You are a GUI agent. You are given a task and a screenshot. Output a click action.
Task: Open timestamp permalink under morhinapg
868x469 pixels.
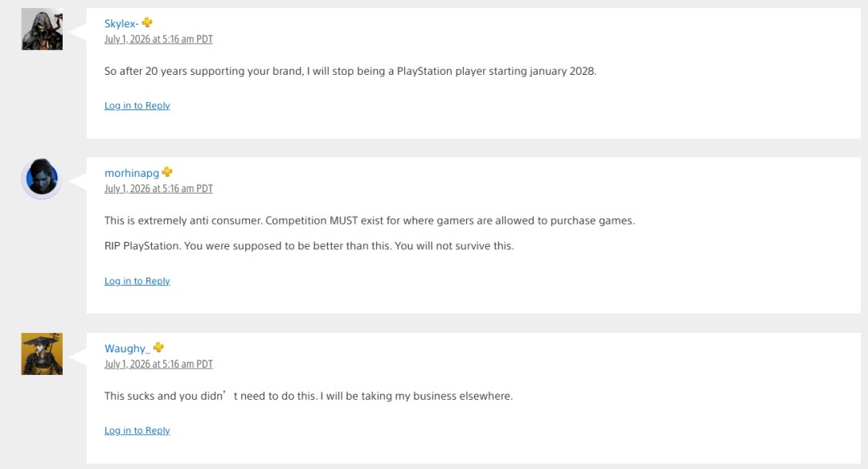click(158, 188)
